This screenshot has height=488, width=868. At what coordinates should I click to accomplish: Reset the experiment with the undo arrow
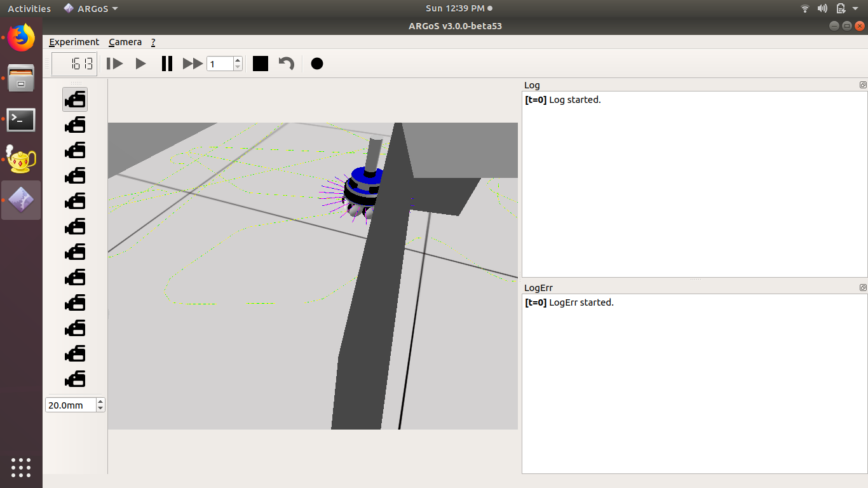coord(287,64)
